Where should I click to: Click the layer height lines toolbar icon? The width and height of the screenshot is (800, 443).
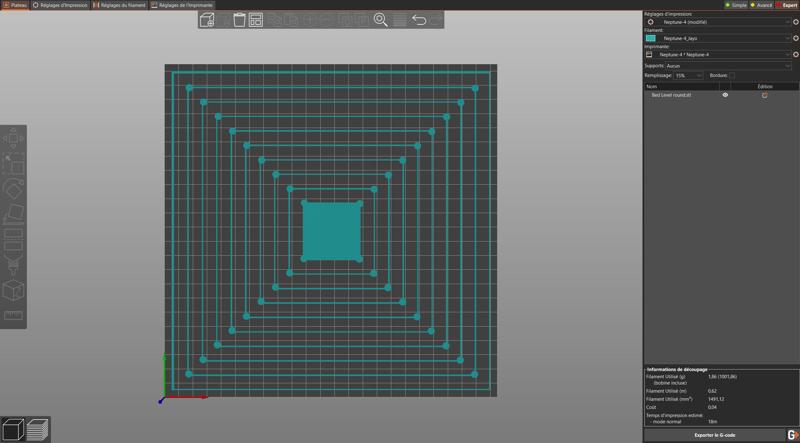400,20
